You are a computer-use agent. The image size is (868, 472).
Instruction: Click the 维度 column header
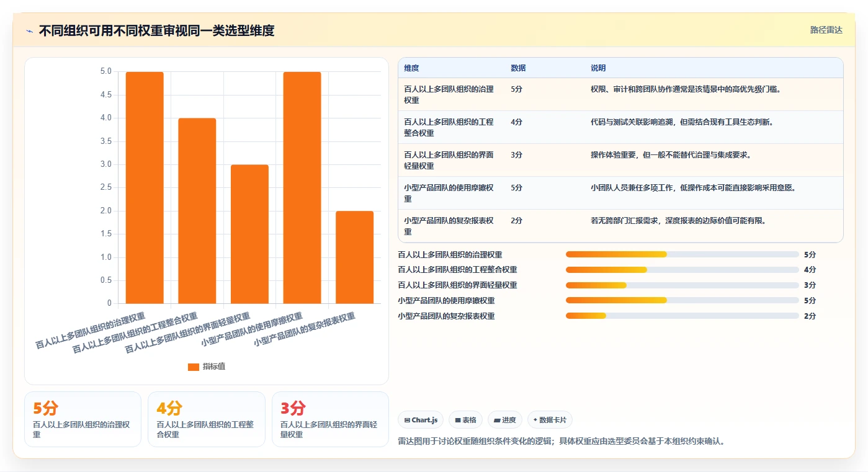[411, 68]
